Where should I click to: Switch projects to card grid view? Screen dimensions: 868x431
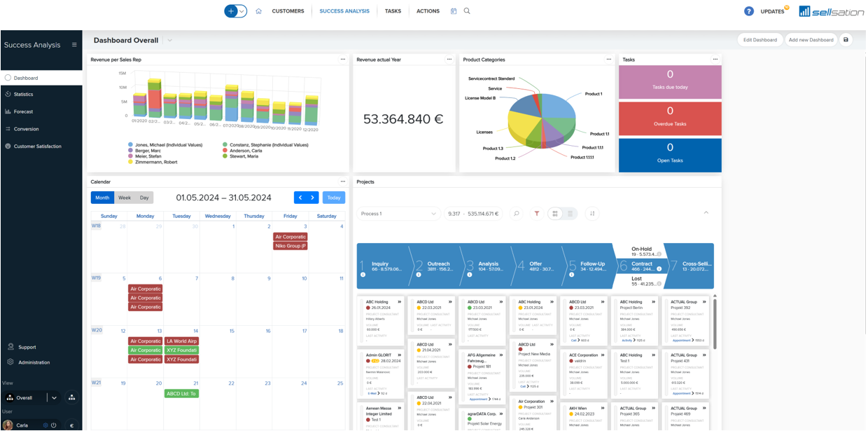coord(555,214)
